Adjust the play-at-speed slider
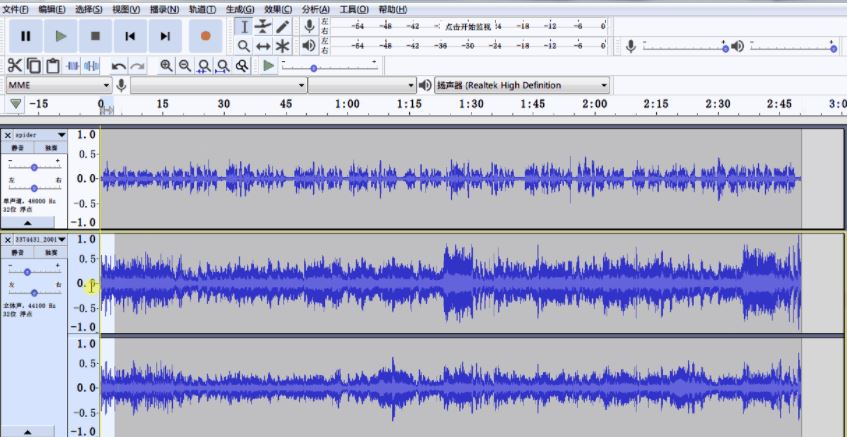The height and width of the screenshot is (437, 847). point(313,68)
